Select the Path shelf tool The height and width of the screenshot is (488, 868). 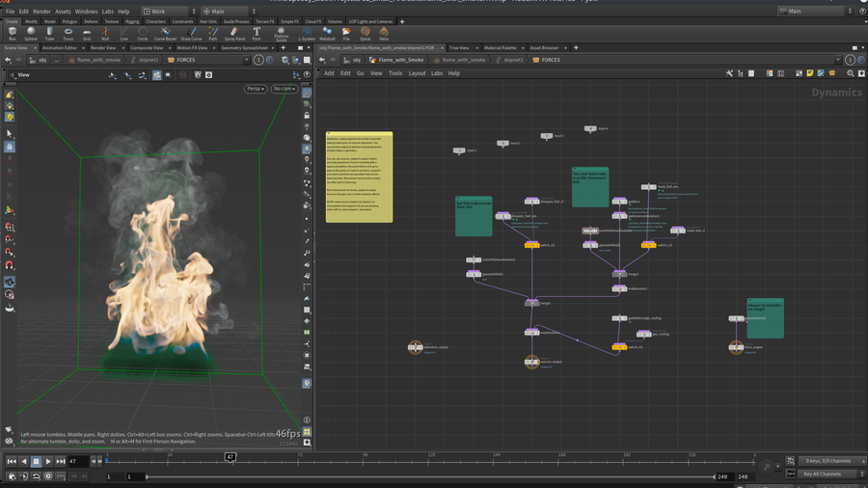point(212,34)
